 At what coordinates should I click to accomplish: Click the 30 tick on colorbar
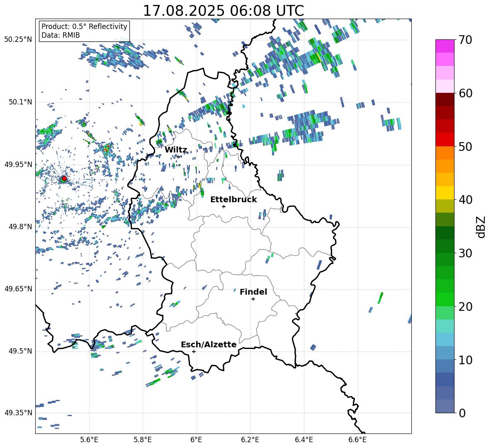coord(465,253)
